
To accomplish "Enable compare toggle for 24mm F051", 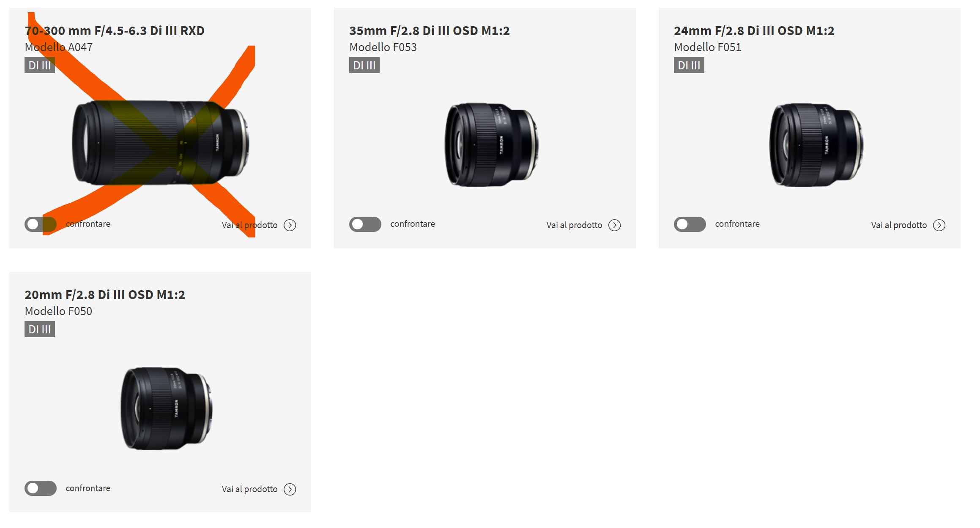I will [690, 224].
